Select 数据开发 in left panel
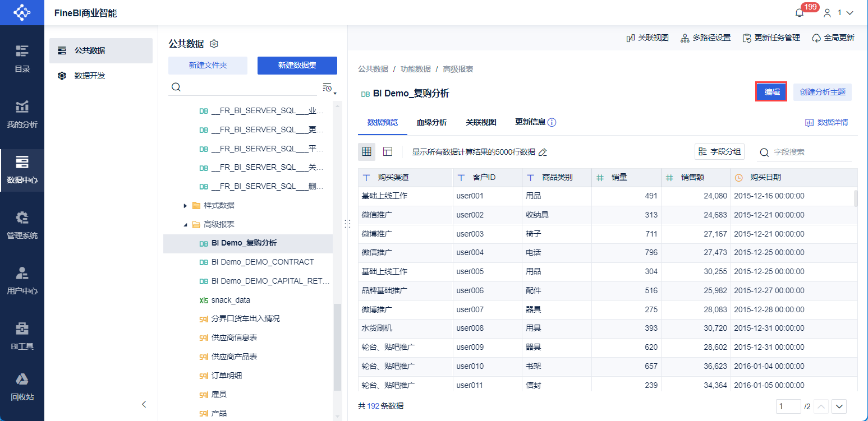868x421 pixels. click(101, 76)
